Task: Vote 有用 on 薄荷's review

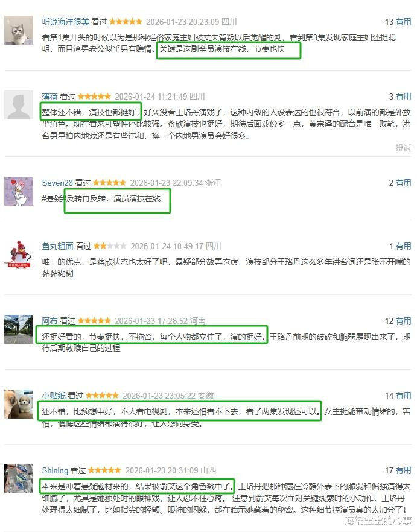Action: point(403,97)
